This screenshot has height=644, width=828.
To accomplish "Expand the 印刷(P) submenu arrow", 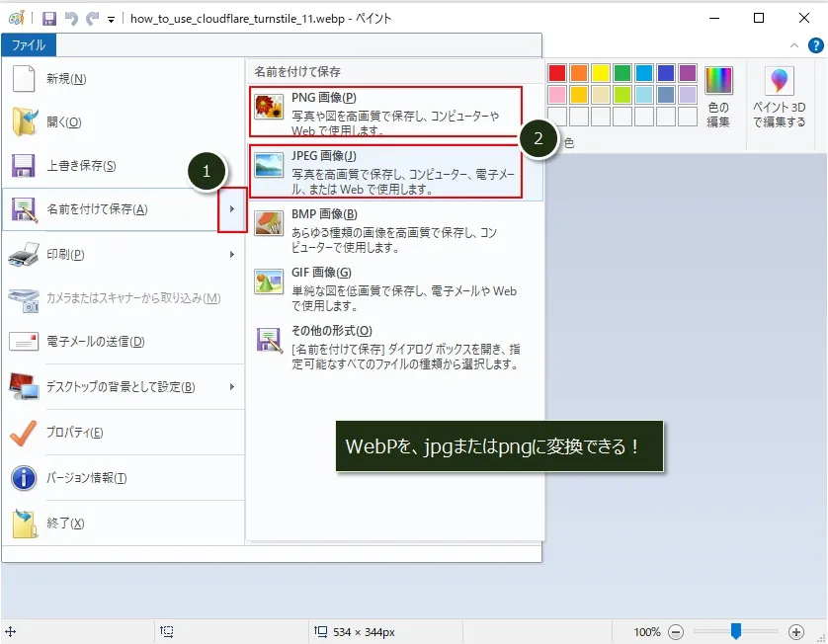I will point(232,255).
